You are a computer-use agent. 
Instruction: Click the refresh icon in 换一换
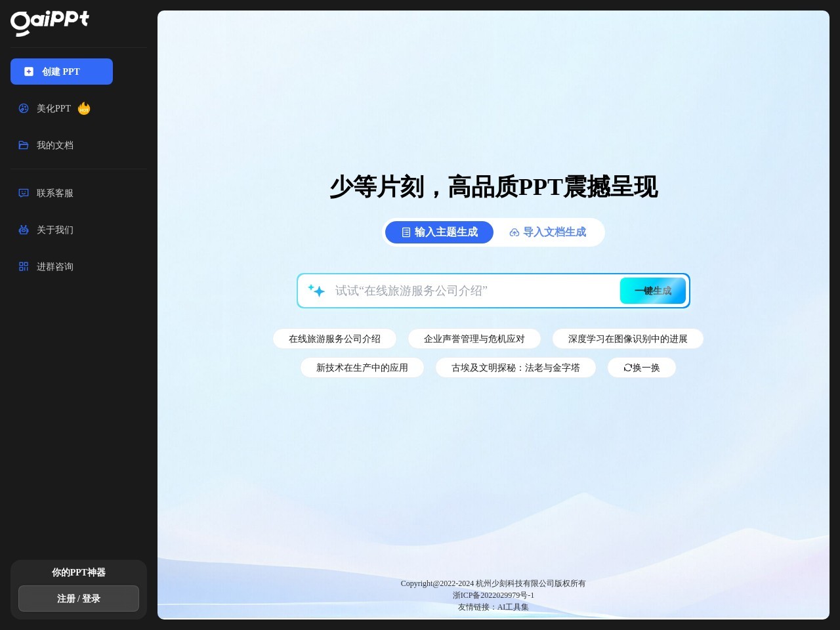pos(627,367)
